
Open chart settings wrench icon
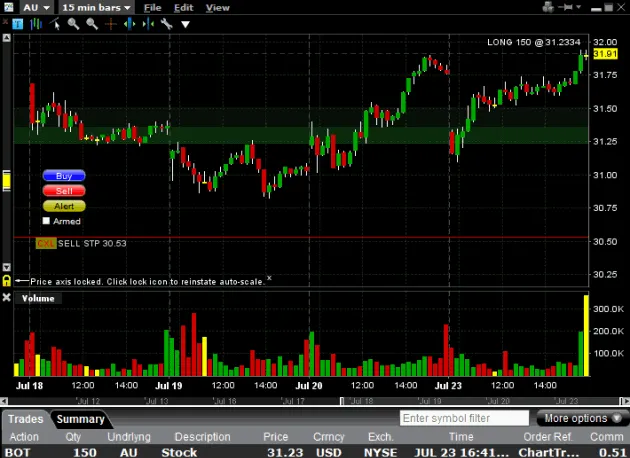(166, 23)
